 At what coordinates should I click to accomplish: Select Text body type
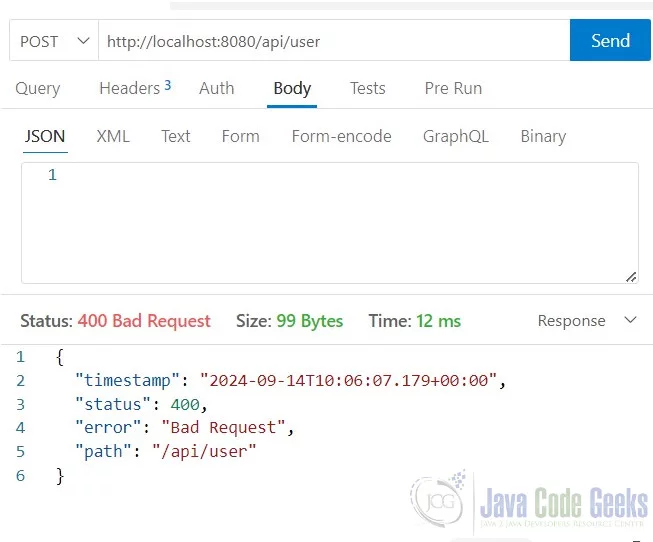(176, 136)
